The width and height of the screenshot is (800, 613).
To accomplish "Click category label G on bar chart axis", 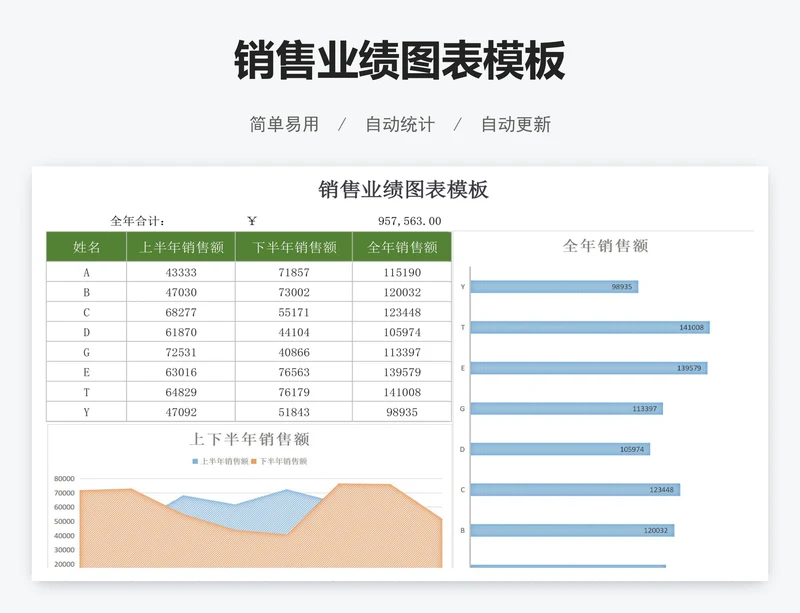I will tap(460, 407).
